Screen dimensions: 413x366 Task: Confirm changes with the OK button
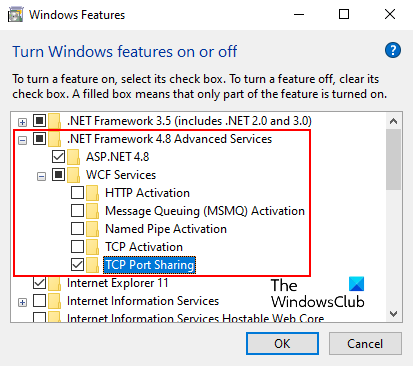pyautogui.click(x=282, y=343)
